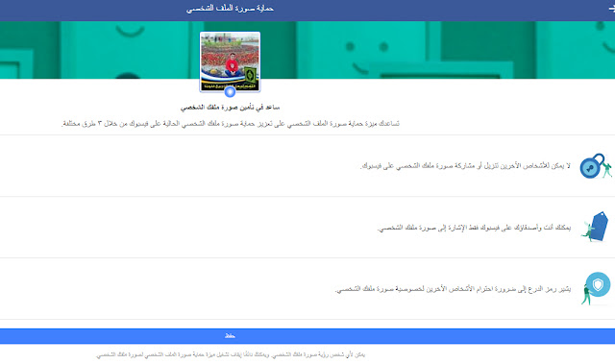This screenshot has width=615, height=364.
Task: Click the header title حماية صورة الملف الشخصي
Action: (230, 9)
